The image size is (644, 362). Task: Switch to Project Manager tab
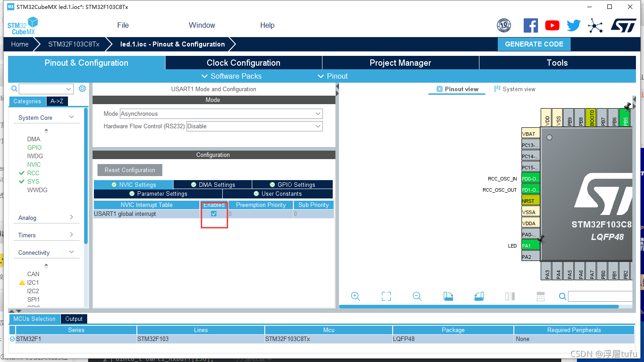coord(400,63)
